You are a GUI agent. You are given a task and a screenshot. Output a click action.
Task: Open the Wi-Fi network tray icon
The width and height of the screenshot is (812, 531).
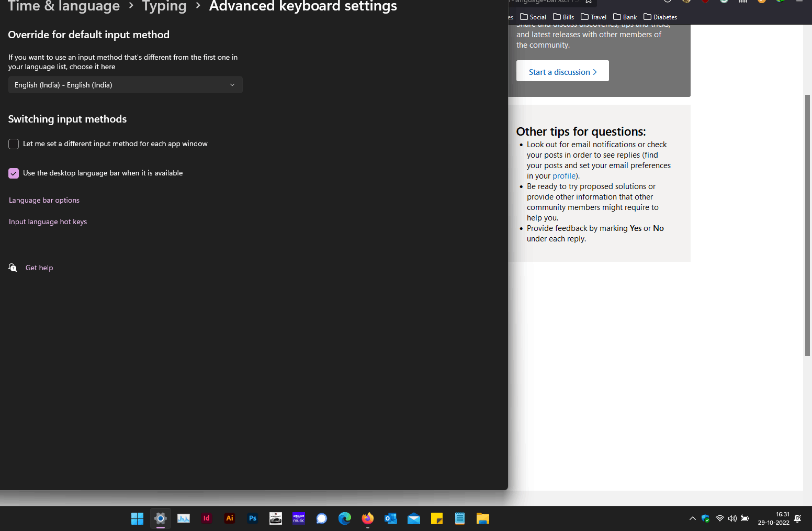(x=720, y=518)
